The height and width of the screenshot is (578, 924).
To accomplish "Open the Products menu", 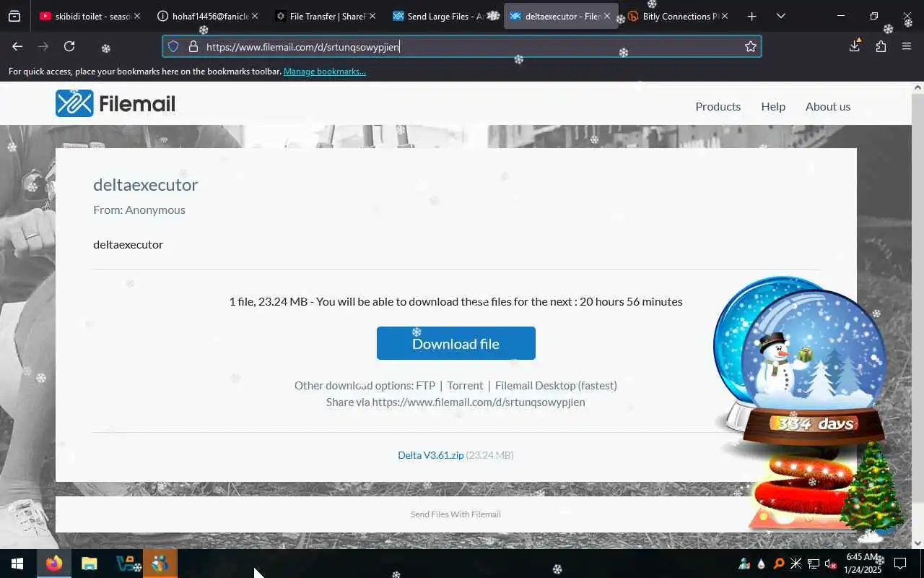I will 718,106.
